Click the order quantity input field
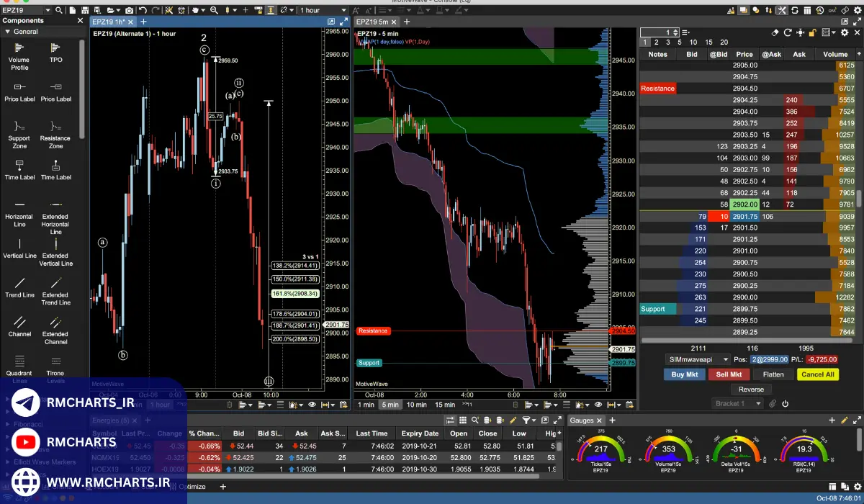Viewport: 864px width, 504px height. coord(658,32)
